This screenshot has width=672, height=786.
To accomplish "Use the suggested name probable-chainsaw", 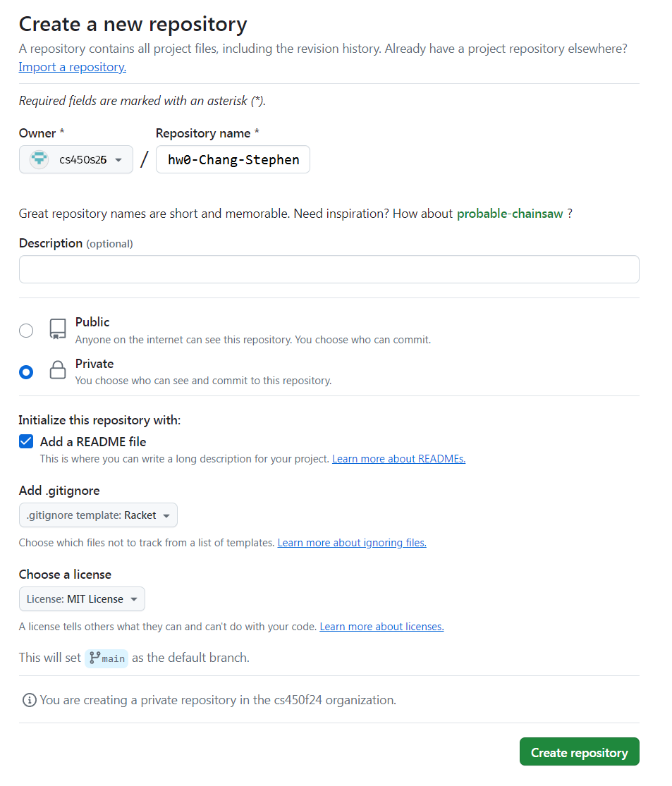I will coord(510,214).
